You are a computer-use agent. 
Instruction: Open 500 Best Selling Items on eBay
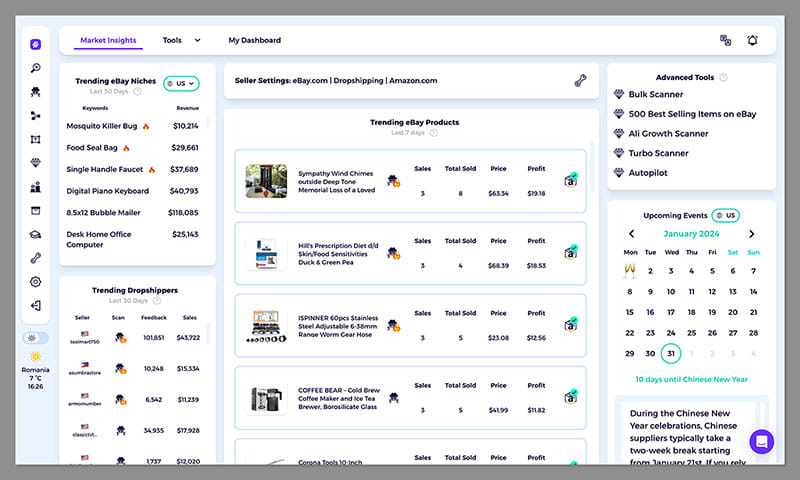(692, 114)
